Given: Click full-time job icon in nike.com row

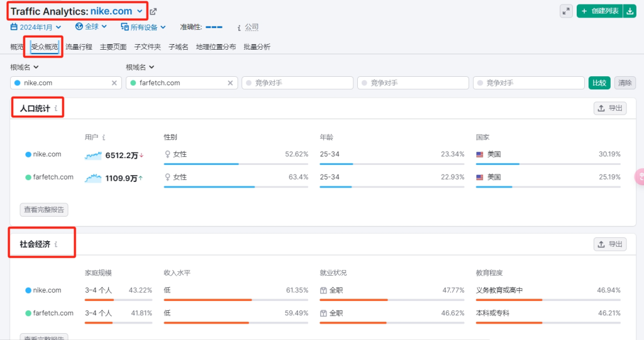Looking at the screenshot, I should click(x=323, y=290).
